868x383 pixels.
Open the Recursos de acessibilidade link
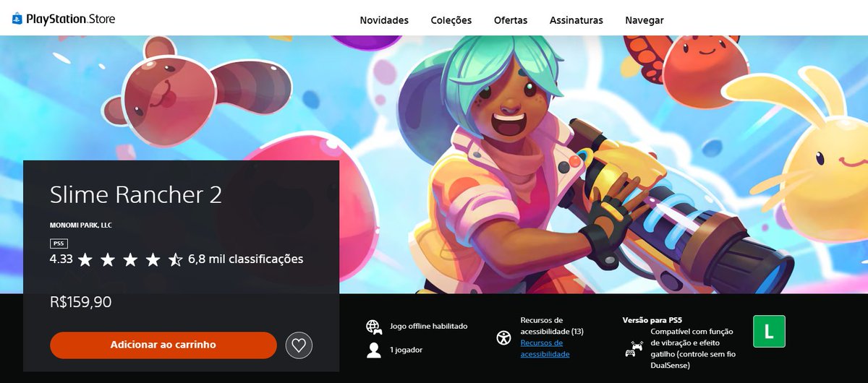click(x=545, y=348)
